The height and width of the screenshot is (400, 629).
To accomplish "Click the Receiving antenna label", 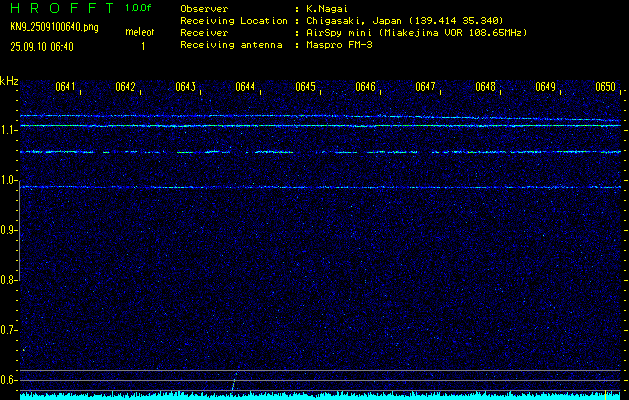I will [x=231, y=45].
